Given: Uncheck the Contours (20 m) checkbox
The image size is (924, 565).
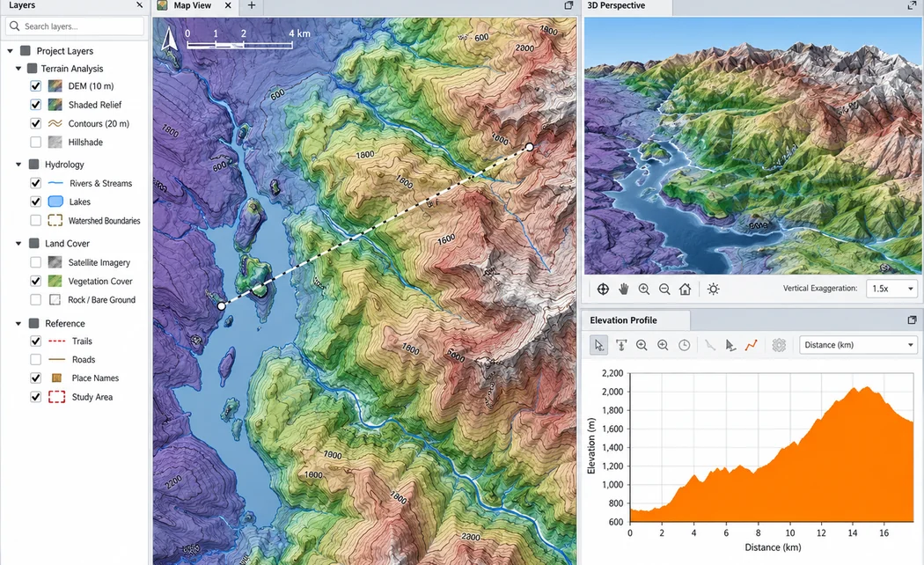Looking at the screenshot, I should click(36, 123).
